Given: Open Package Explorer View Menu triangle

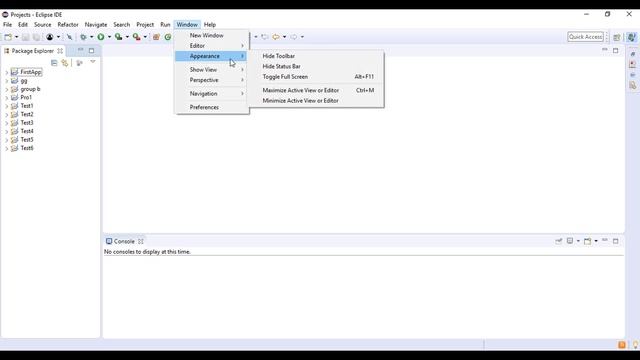Looking at the screenshot, I should (93, 62).
